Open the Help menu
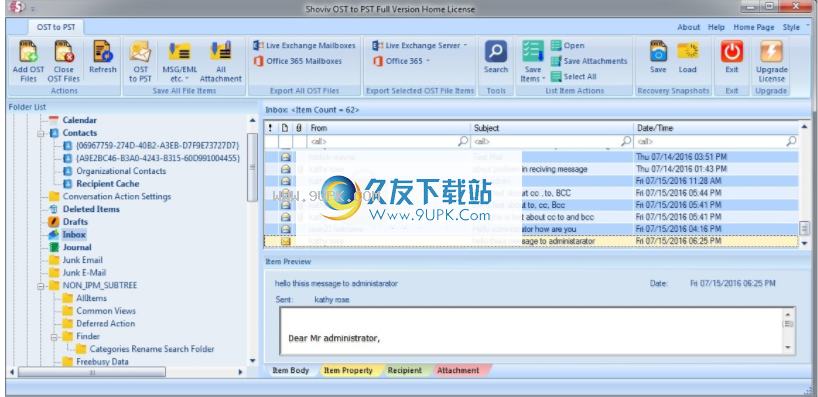This screenshot has height=397, width=818. (716, 27)
